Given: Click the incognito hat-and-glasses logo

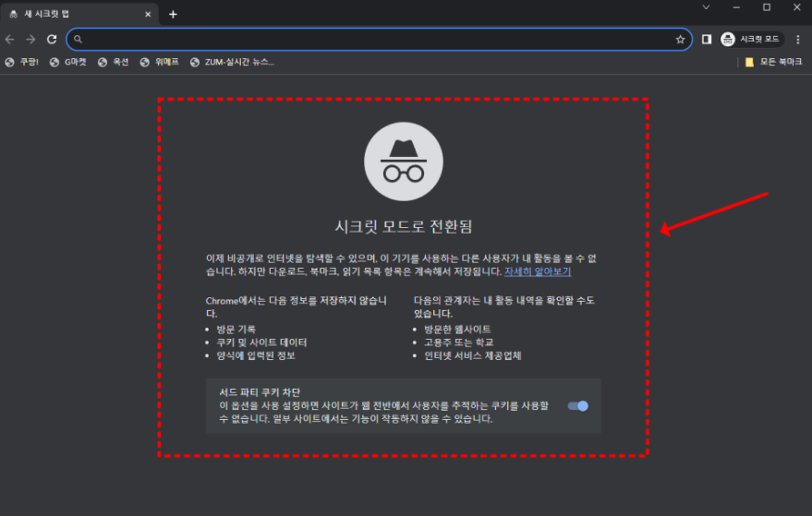Looking at the screenshot, I should click(x=404, y=162).
